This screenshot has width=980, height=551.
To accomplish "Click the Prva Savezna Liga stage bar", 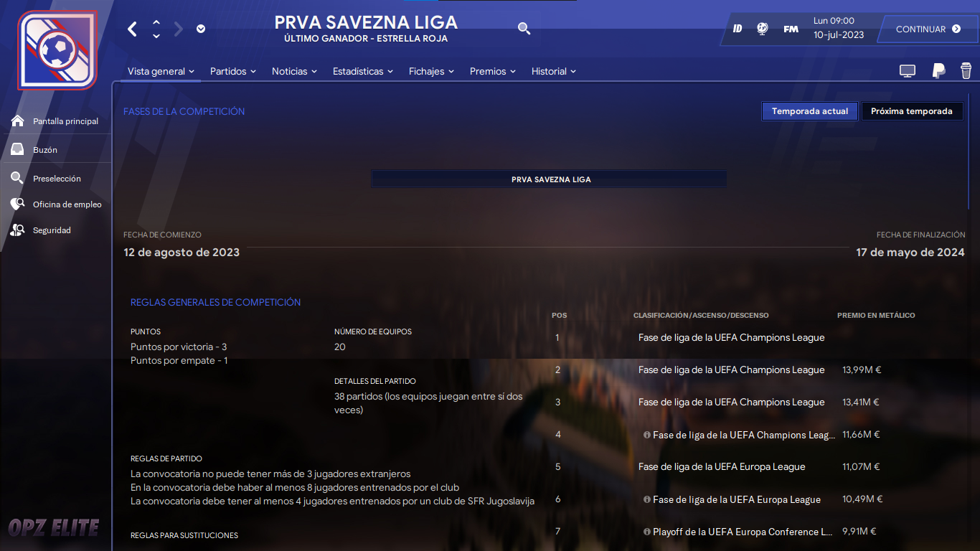I will (x=549, y=179).
